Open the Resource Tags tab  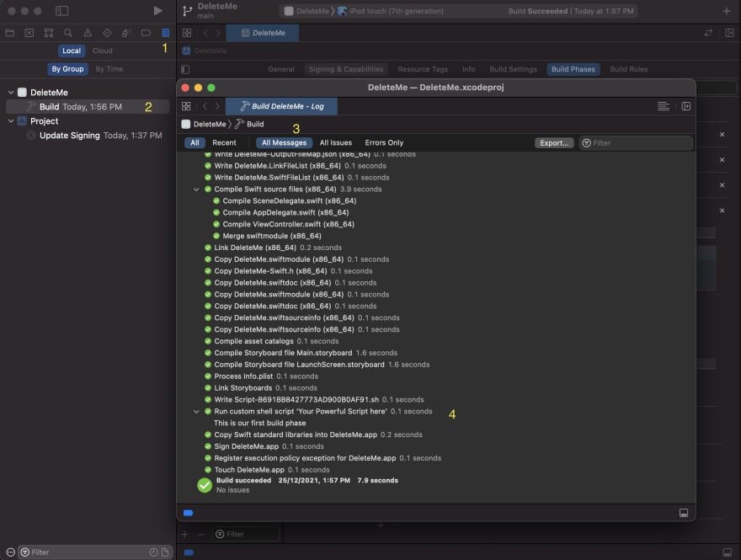pos(423,69)
